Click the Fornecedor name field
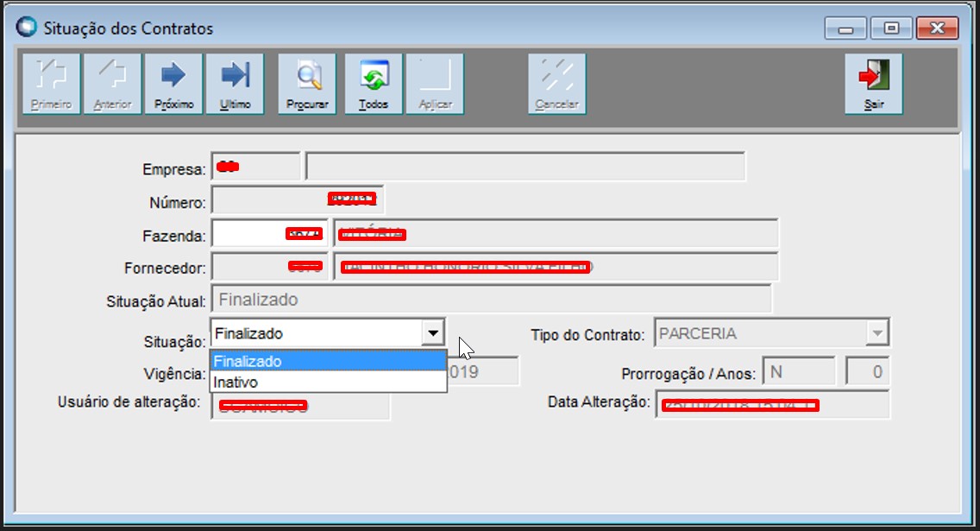The height and width of the screenshot is (531, 980). 556,267
